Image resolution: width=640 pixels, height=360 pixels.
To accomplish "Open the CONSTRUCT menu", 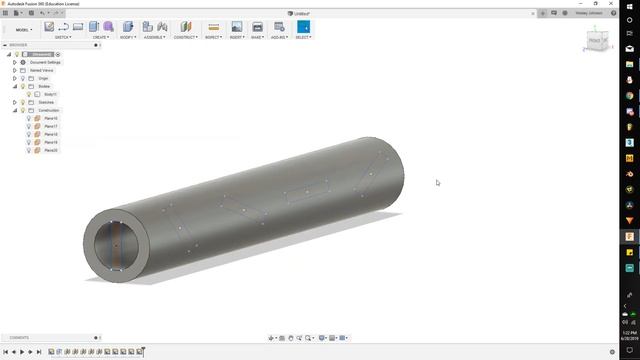I will coord(186,37).
